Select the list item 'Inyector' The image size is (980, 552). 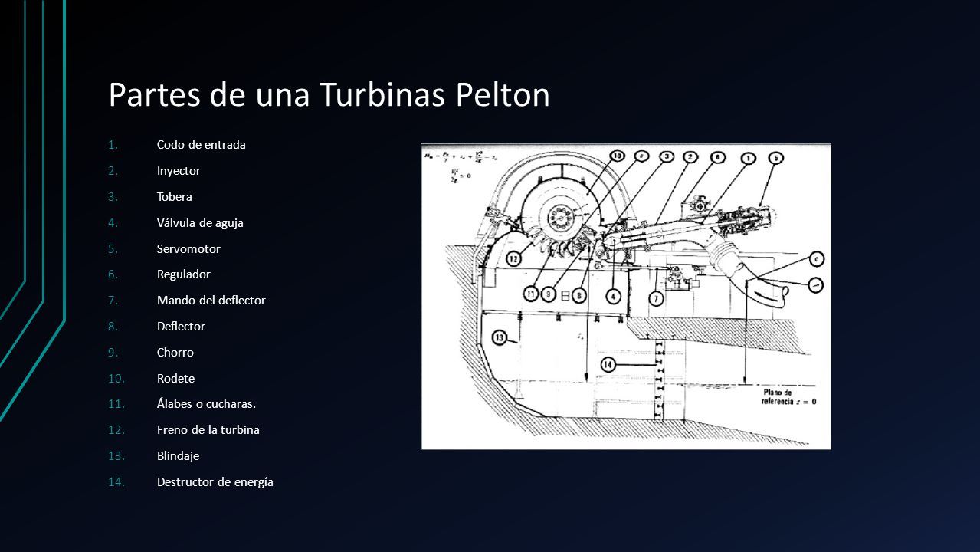(x=179, y=171)
